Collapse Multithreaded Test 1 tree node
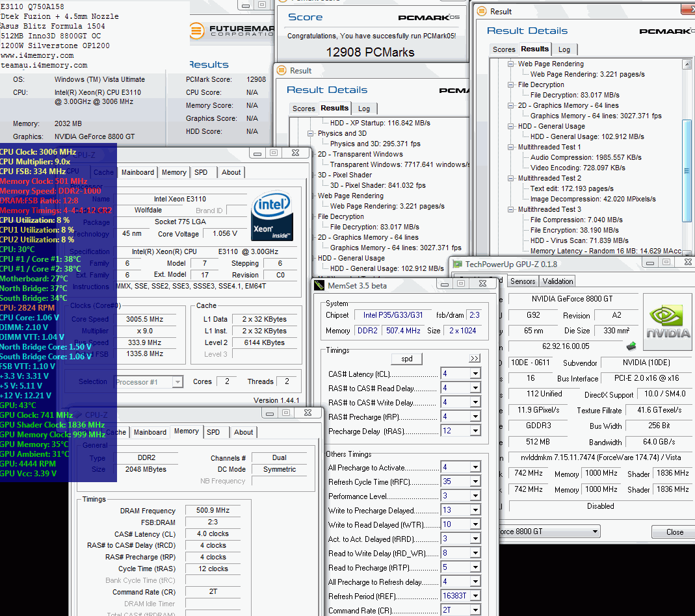Viewport: 695px width, 616px height. coord(510,147)
